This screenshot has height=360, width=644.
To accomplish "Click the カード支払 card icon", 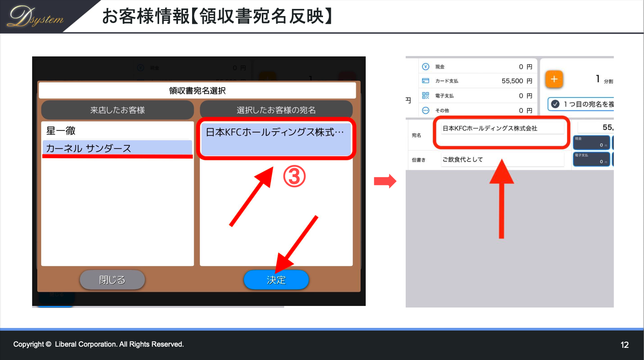I will tap(426, 81).
